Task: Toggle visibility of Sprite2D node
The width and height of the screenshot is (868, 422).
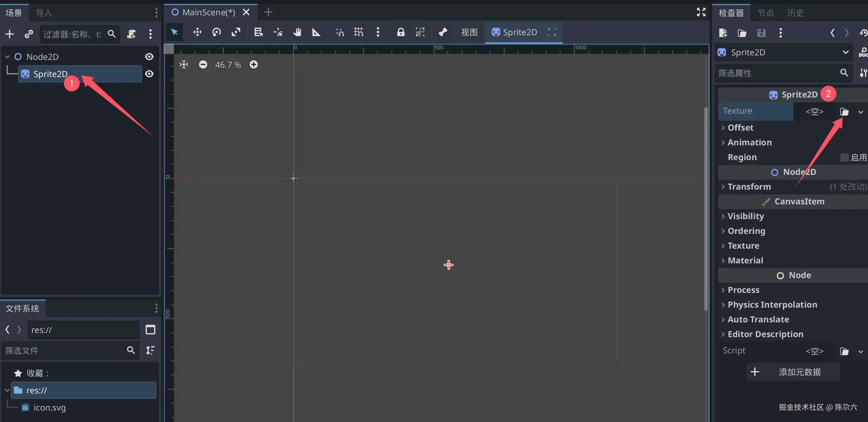Action: pos(149,74)
